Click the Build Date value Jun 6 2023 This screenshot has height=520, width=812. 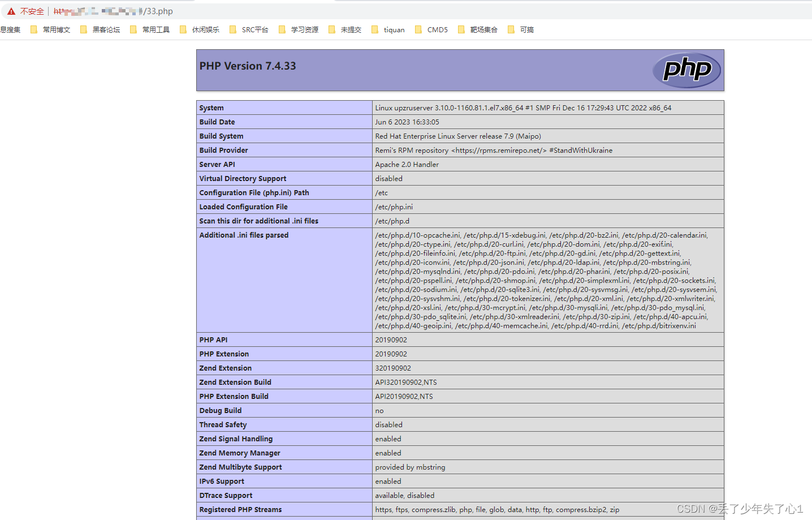tap(407, 122)
